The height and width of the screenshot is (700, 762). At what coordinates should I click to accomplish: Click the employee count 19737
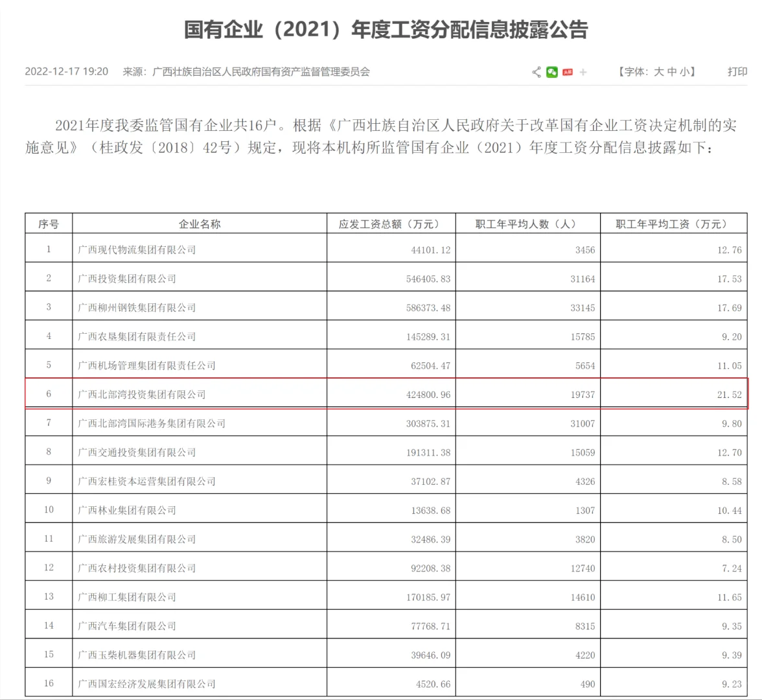583,395
